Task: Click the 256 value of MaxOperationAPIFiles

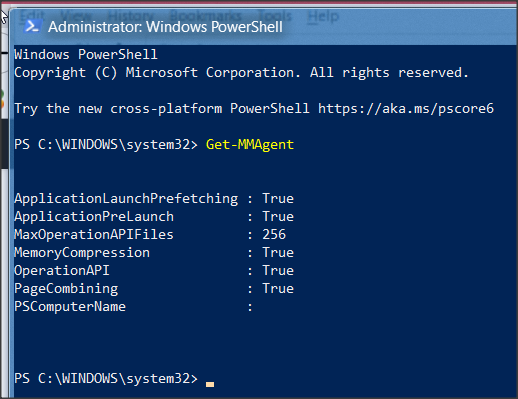Action: (x=274, y=234)
